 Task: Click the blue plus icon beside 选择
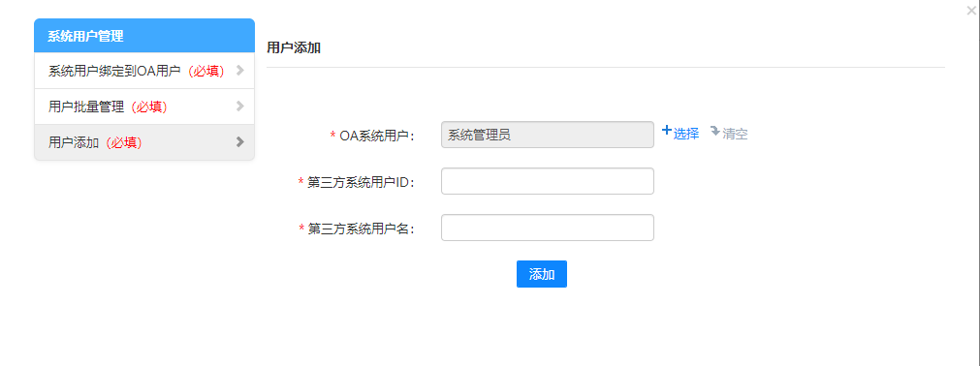667,131
